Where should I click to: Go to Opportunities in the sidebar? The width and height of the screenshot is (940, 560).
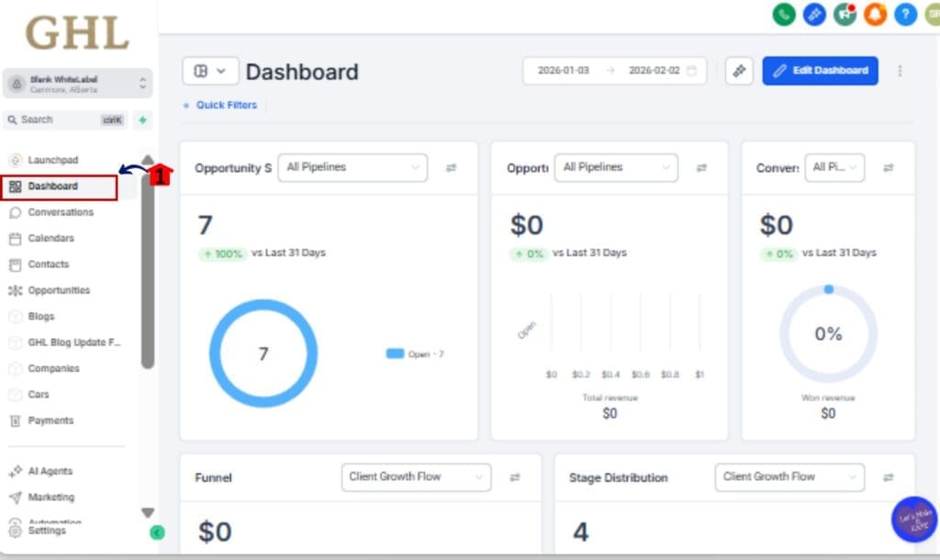(x=59, y=290)
